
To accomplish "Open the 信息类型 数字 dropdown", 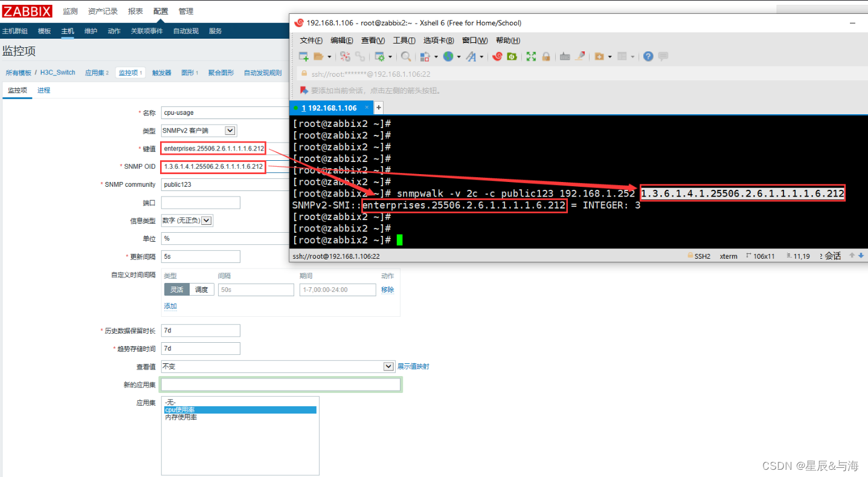I will [x=187, y=221].
